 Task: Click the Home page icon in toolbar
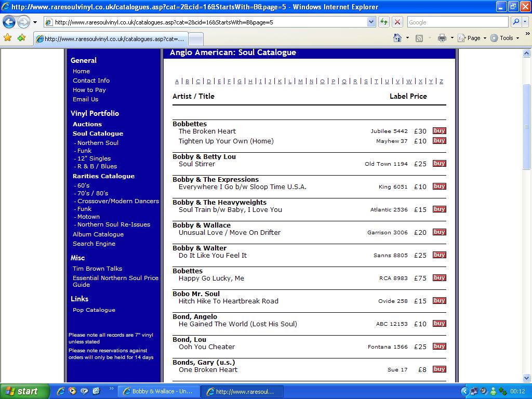[397, 38]
